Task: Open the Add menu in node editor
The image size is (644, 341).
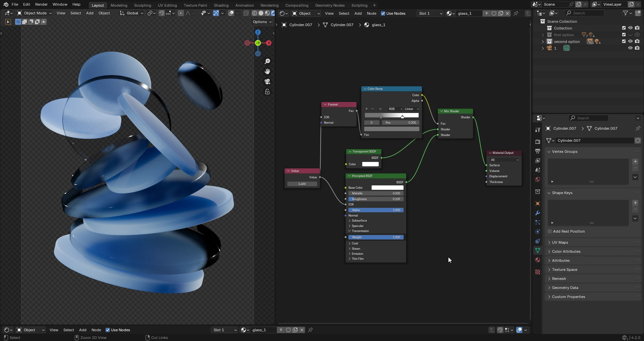Action: (358, 13)
